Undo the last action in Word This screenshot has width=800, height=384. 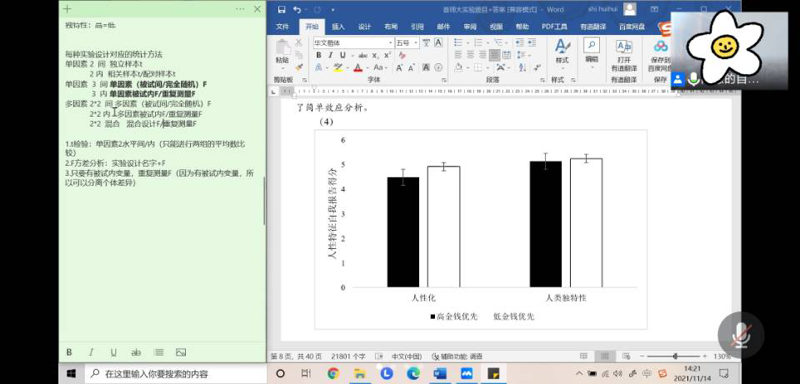coord(297,9)
